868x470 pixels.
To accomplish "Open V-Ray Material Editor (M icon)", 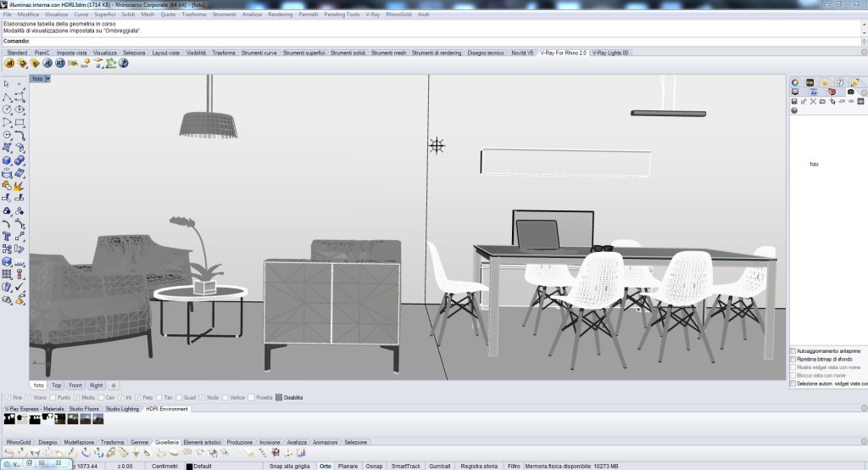I will pyautogui.click(x=8, y=63).
